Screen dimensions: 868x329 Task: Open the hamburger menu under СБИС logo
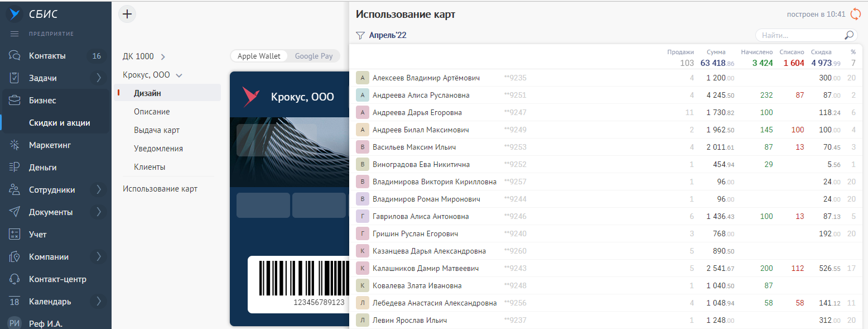[x=15, y=34]
